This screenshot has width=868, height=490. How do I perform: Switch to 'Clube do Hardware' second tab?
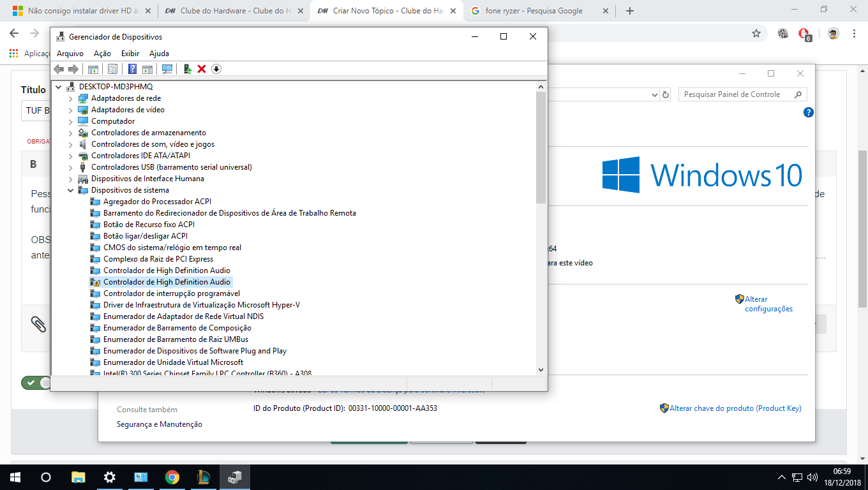pyautogui.click(x=232, y=11)
